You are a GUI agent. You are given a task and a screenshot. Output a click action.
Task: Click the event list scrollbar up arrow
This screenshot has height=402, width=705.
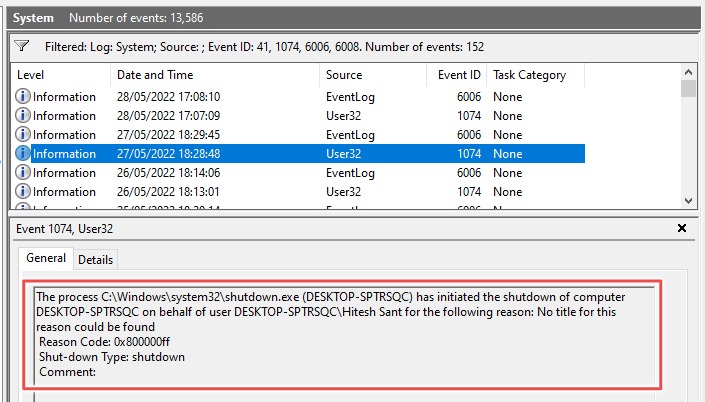coord(688,73)
